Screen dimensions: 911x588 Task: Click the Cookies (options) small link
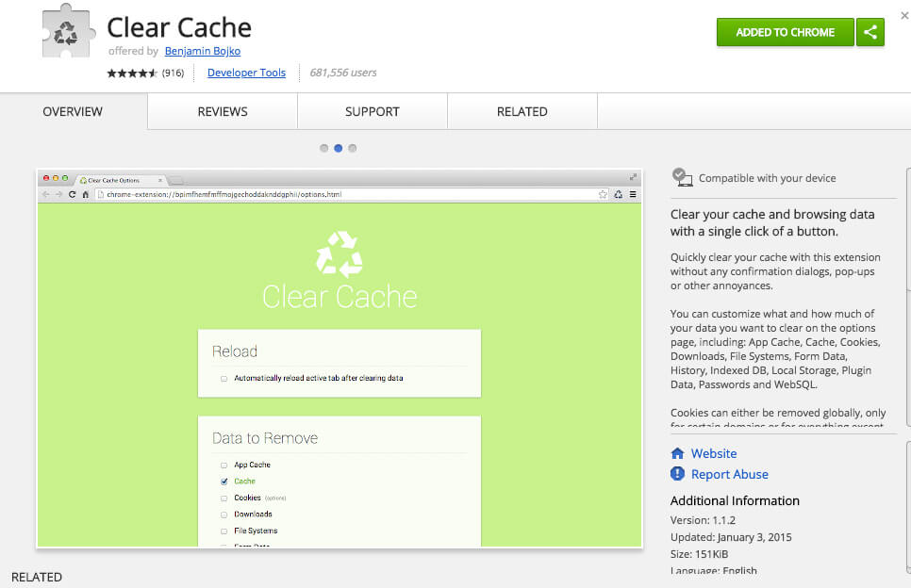coord(275,498)
